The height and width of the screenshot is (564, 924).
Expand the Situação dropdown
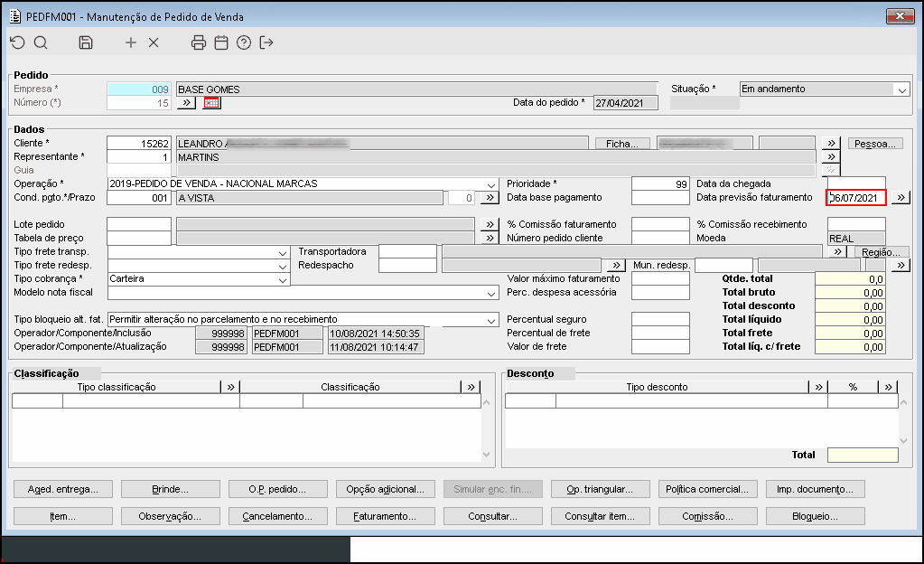pyautogui.click(x=901, y=89)
